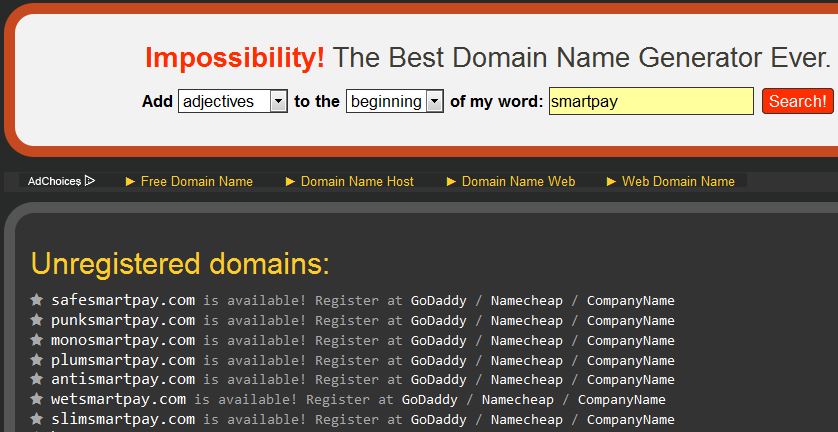Register wetsmartpay.com at CompanyName
Image resolution: width=838 pixels, height=432 pixels.
coord(622,400)
